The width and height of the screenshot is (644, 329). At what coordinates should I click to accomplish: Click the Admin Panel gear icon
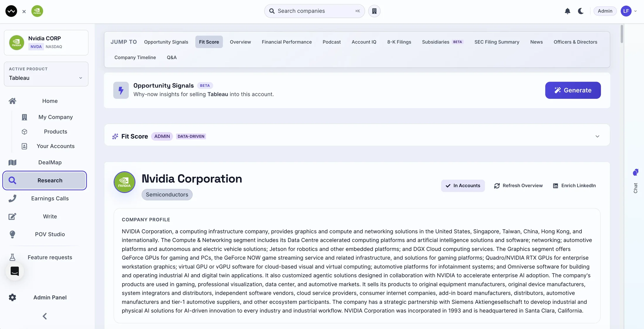12,297
